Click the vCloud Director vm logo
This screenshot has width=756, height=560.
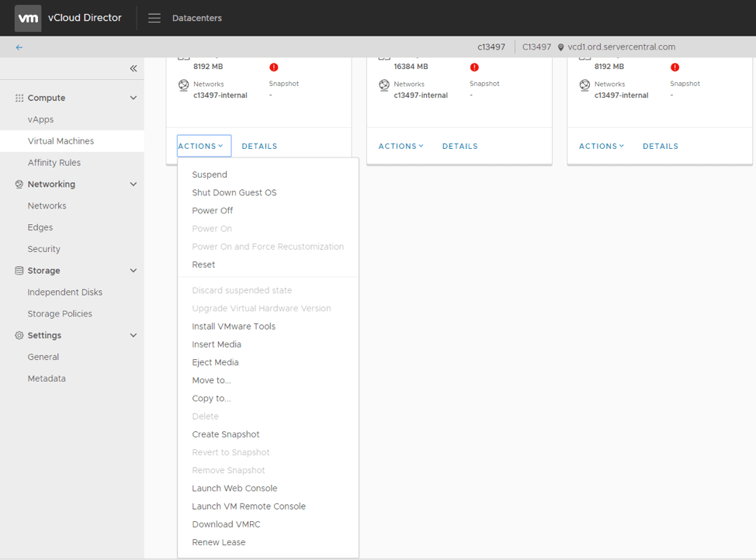[x=27, y=17]
